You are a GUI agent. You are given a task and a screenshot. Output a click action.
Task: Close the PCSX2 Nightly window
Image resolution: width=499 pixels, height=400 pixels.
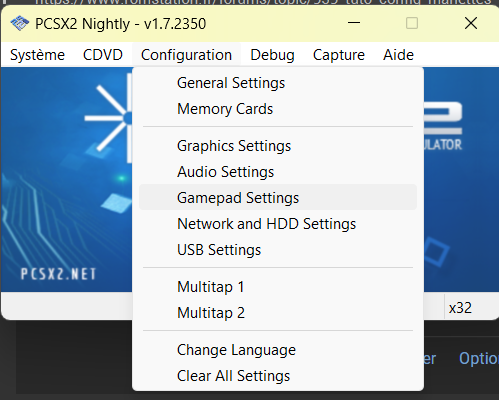point(471,23)
